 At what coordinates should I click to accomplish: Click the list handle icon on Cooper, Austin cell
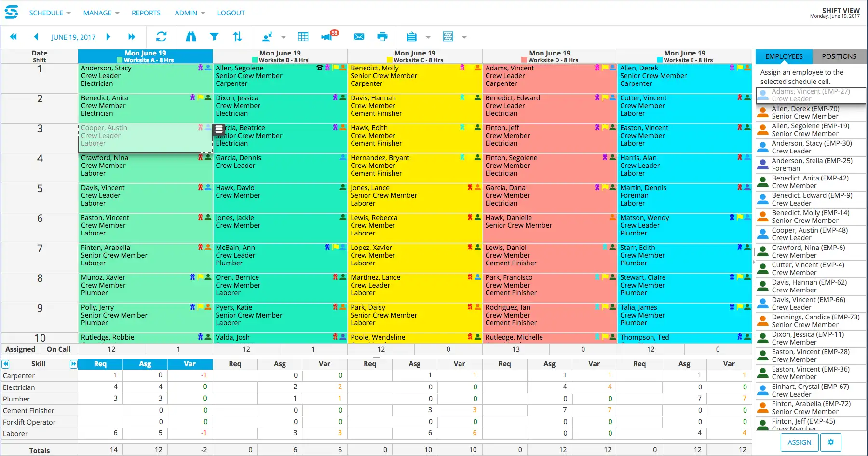(219, 129)
